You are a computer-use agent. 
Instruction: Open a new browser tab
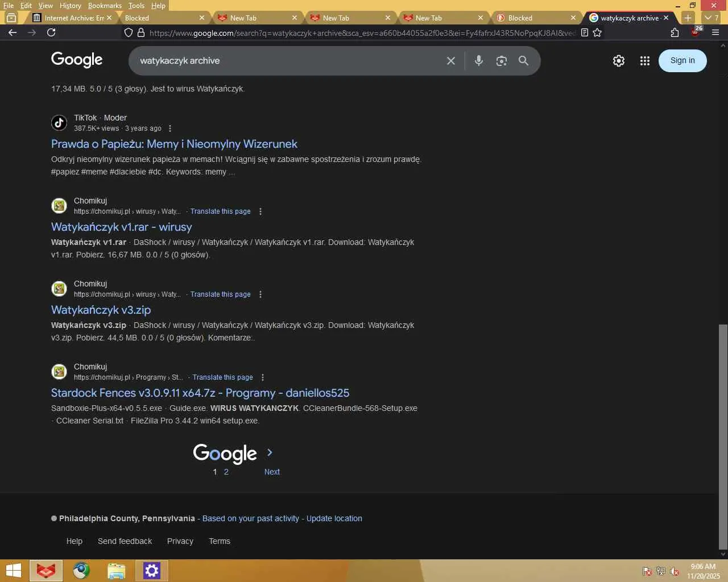click(x=688, y=18)
